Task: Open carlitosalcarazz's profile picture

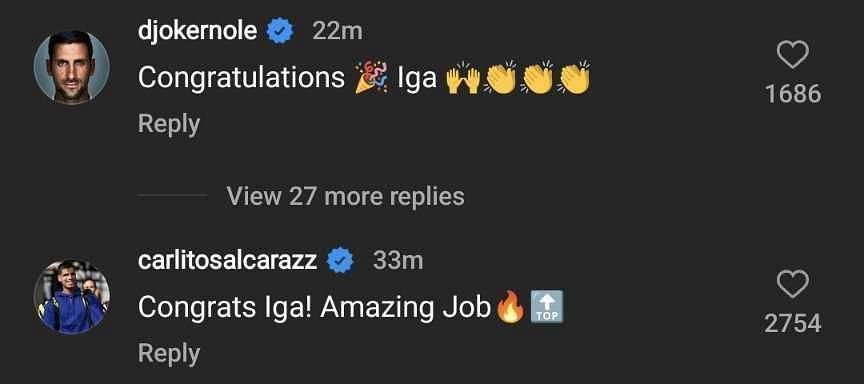Action: pos(71,296)
